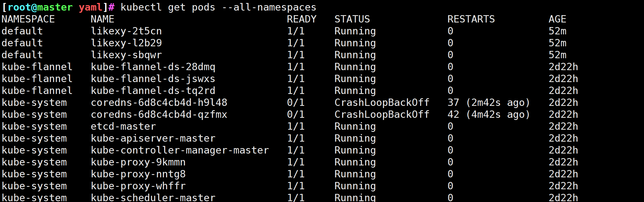Click pod name coredns-6d8c4cb4d-qzfmx
The image size is (644, 202).
pyautogui.click(x=159, y=115)
